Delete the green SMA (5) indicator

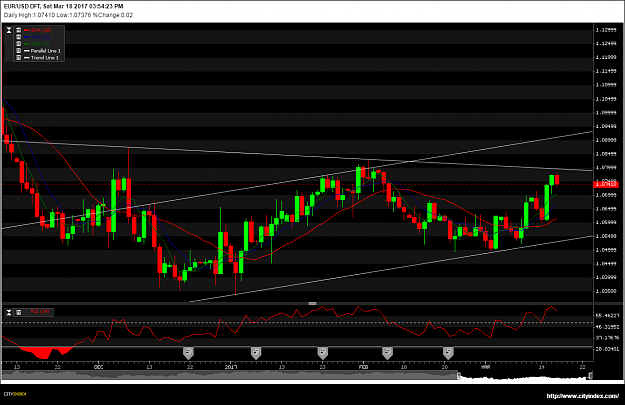click(x=18, y=44)
